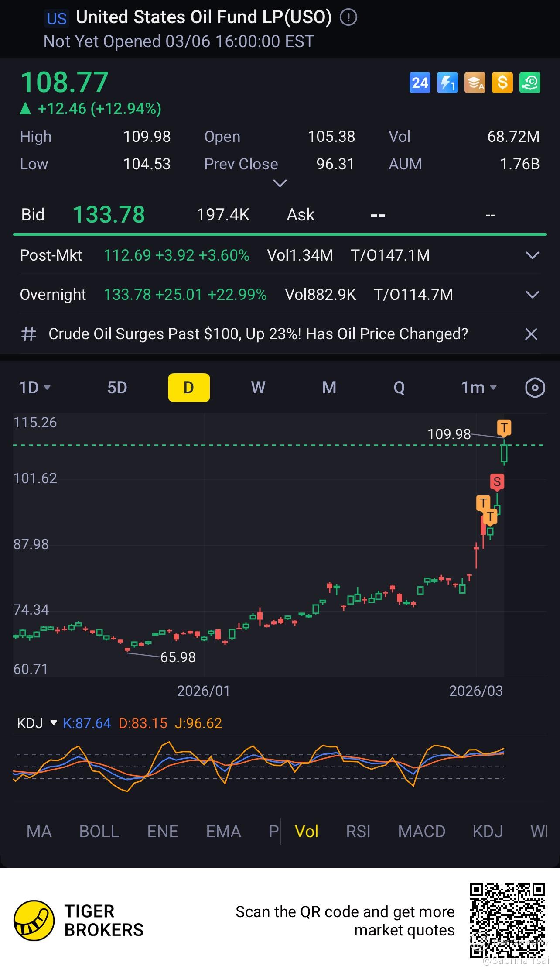Tap the Overnight price 133.78 +25.01
The height and width of the screenshot is (973, 560).
(153, 295)
